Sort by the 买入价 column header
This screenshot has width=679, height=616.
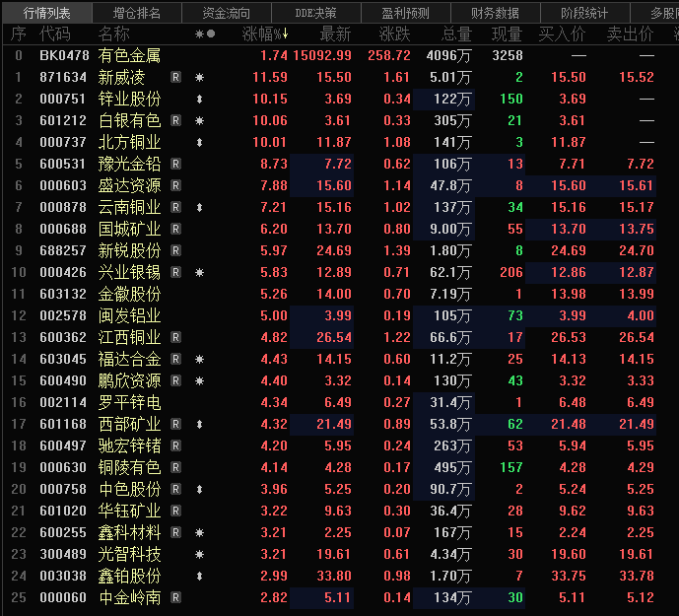click(x=562, y=34)
